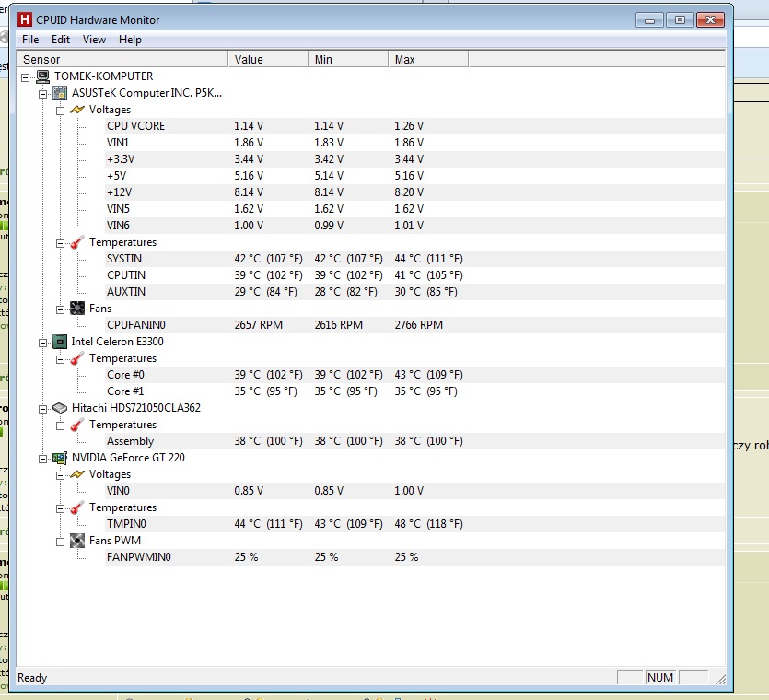Collapse the motherboard Temperatures group
Screen dimensions: 769x700
61,244
